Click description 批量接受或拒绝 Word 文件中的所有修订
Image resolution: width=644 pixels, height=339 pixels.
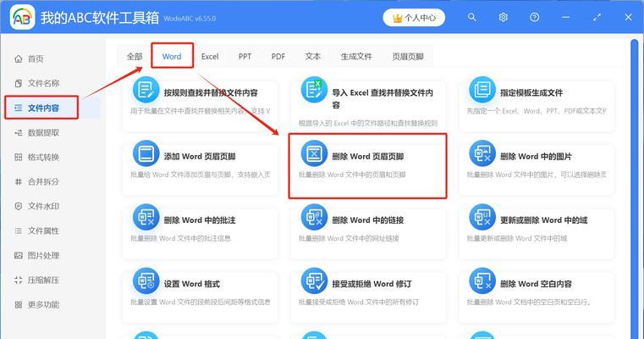click(x=359, y=303)
